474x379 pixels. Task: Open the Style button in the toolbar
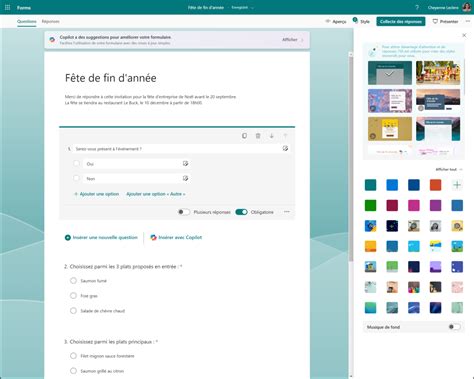362,21
